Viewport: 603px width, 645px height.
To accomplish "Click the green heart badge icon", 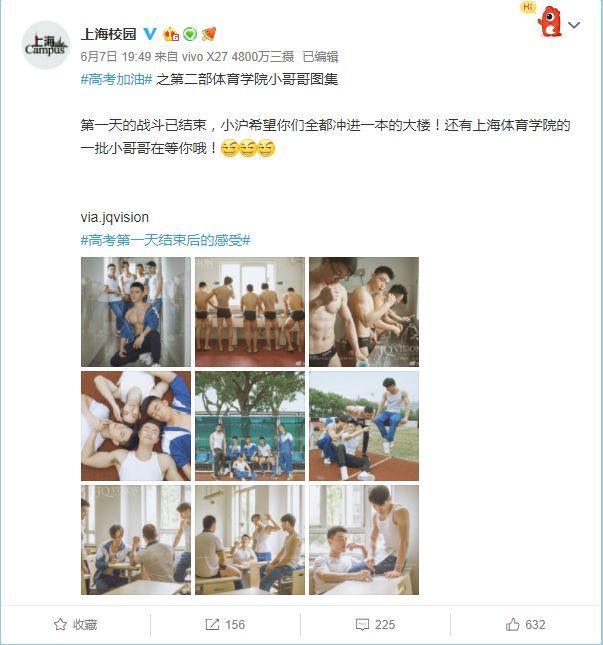I will (x=190, y=34).
